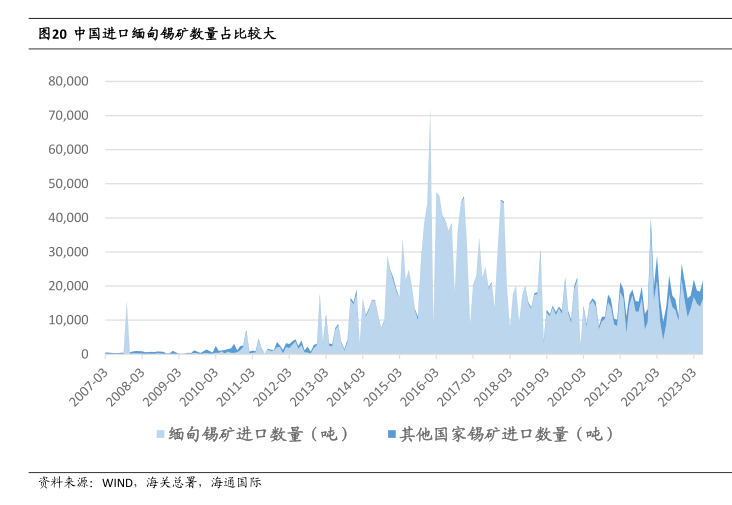
Task: Click the light blue 缅甸锡矿进口数量 legend swatch
Action: point(160,434)
